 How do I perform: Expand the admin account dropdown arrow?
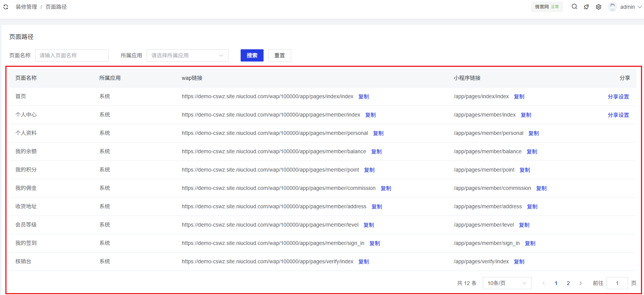pos(640,7)
